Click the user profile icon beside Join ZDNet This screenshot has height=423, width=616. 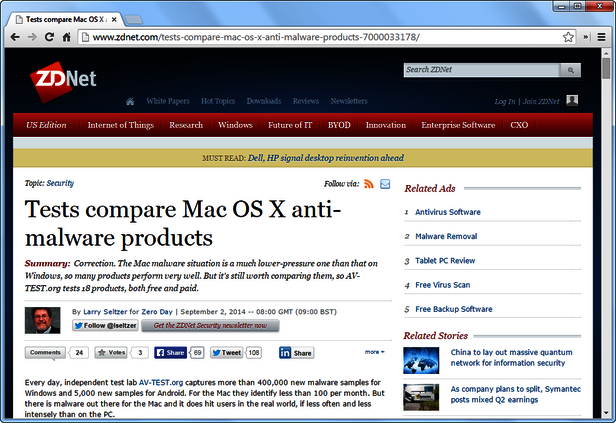[572, 101]
